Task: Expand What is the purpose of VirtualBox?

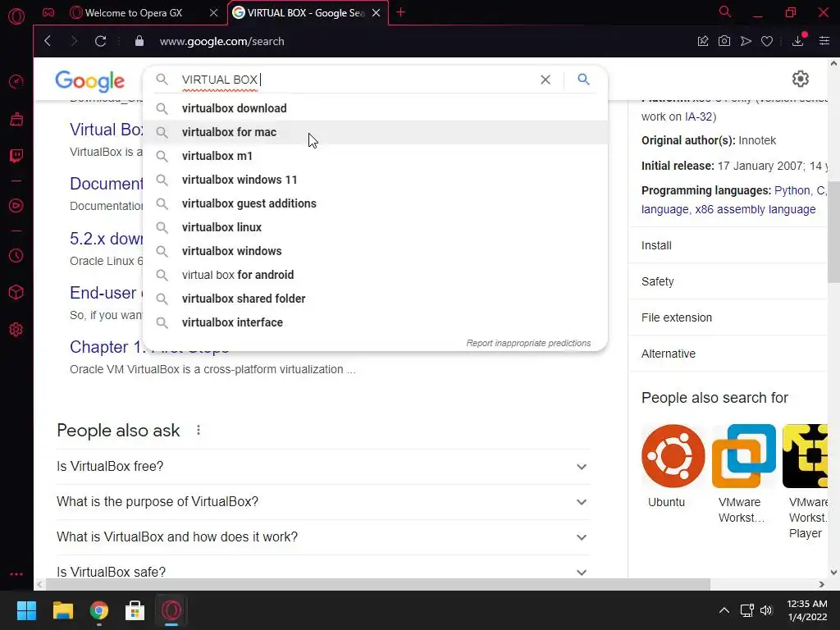Action: [x=323, y=502]
